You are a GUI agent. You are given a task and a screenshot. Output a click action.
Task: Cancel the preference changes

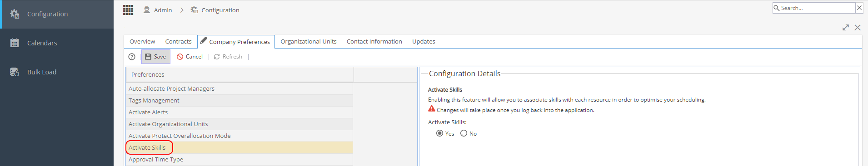click(190, 57)
